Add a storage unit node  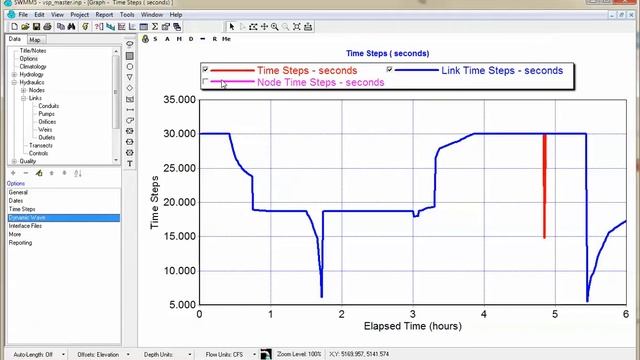[x=130, y=99]
